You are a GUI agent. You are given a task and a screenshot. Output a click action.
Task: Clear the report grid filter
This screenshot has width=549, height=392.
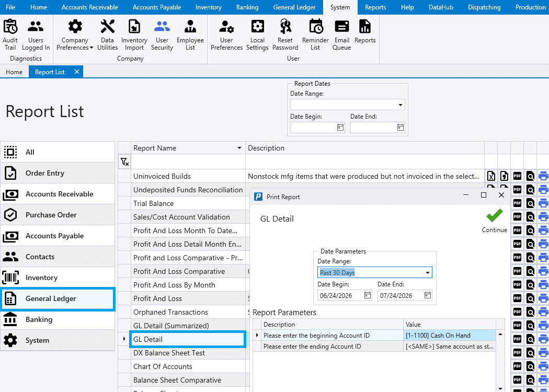[x=124, y=162]
